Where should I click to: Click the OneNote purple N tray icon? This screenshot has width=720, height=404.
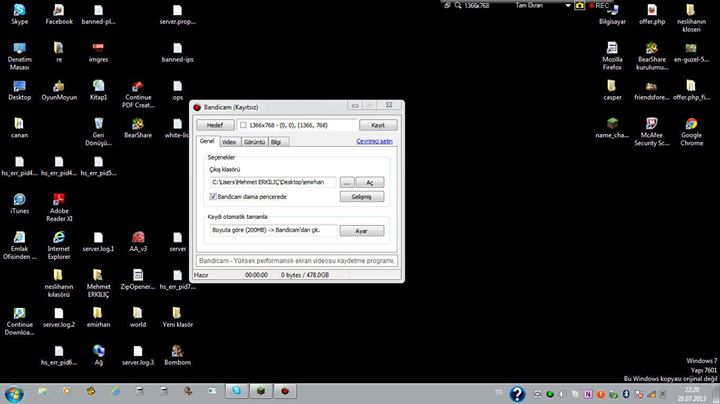coord(588,394)
